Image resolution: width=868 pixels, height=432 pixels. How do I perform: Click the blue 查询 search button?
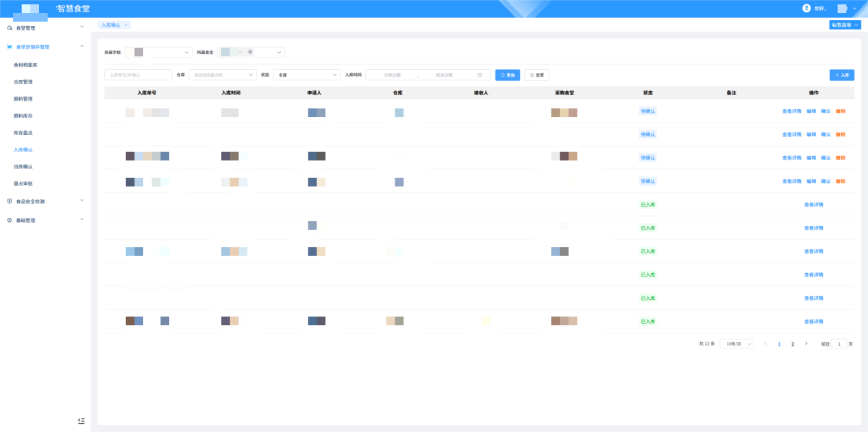coord(508,75)
